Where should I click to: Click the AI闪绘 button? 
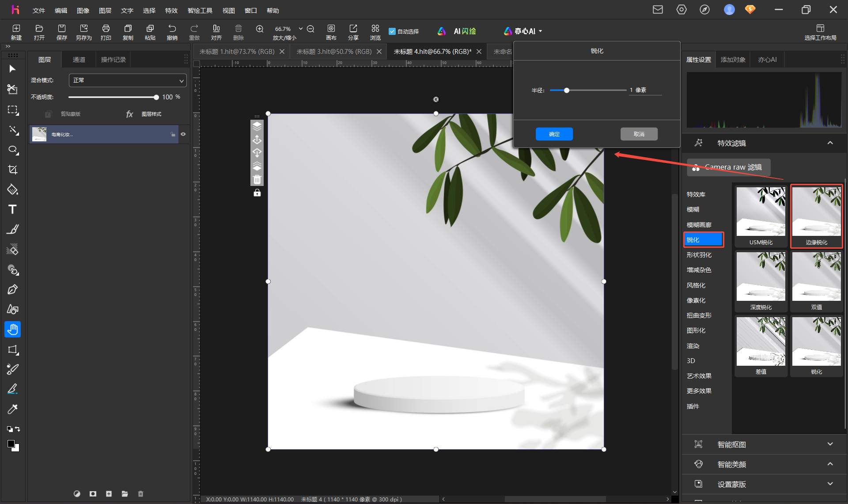click(457, 31)
